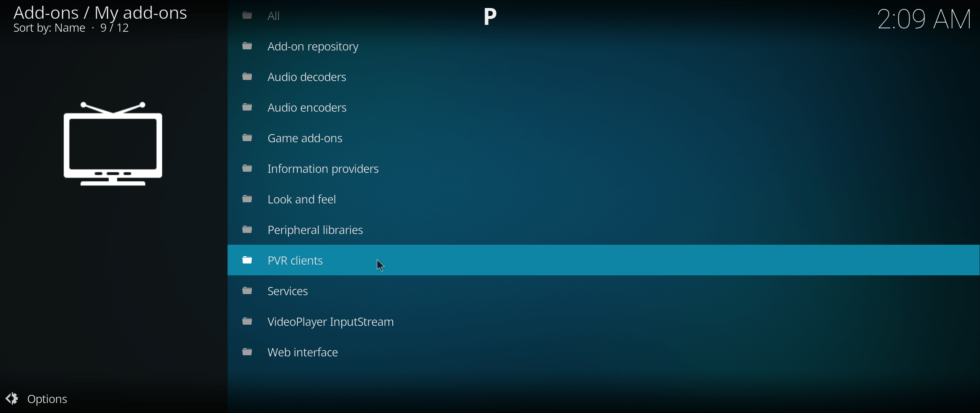The width and height of the screenshot is (980, 413).
Task: Click the Options gear icon
Action: pos(13,397)
